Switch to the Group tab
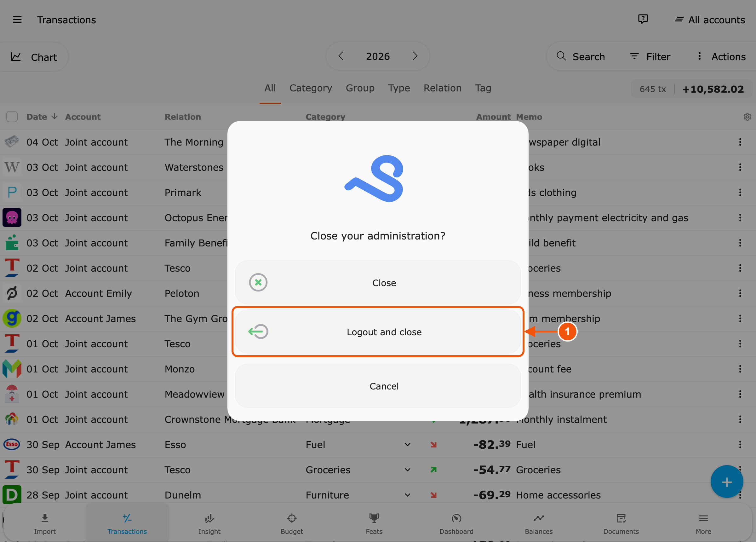 (360, 88)
